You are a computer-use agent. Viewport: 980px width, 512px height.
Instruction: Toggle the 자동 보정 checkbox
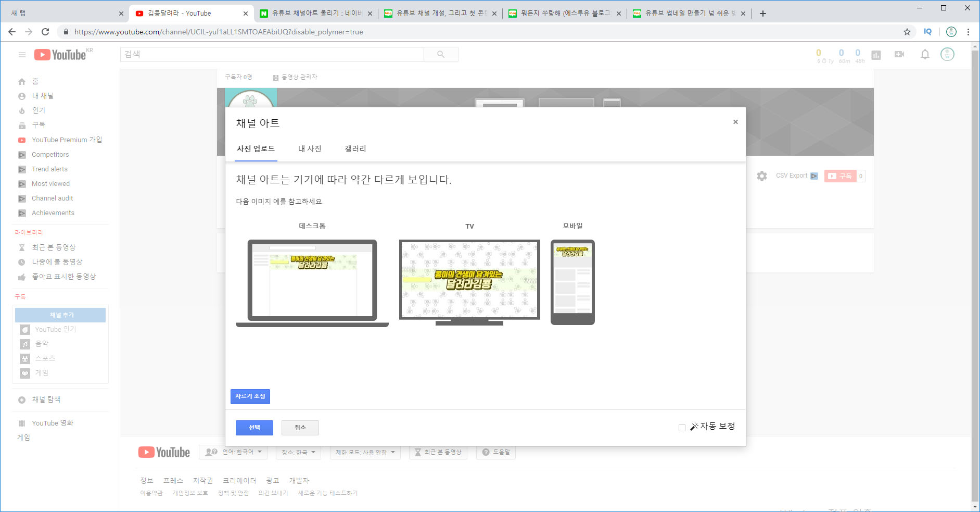point(682,428)
